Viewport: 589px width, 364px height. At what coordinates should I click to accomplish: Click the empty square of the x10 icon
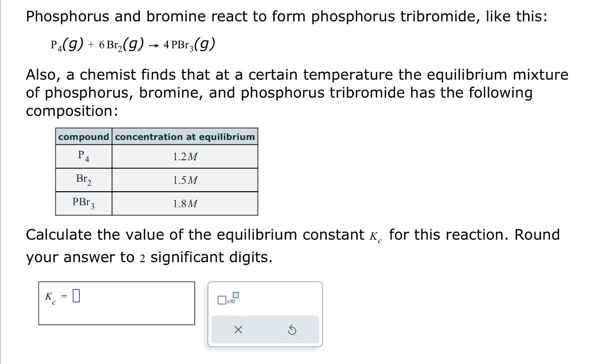click(221, 300)
